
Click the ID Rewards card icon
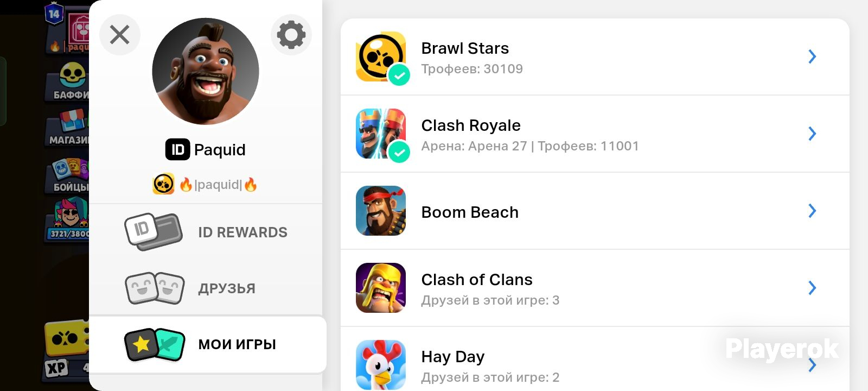[154, 232]
